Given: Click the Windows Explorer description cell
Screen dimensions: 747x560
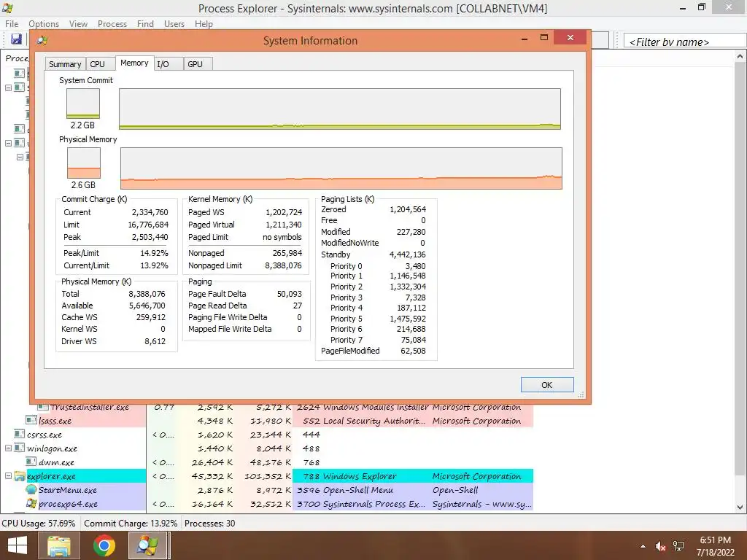Looking at the screenshot, I should [x=360, y=476].
